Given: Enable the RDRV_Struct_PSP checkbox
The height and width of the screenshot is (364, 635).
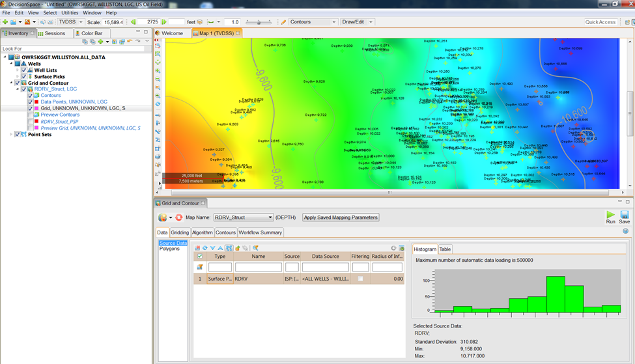Looking at the screenshot, I should (31, 122).
